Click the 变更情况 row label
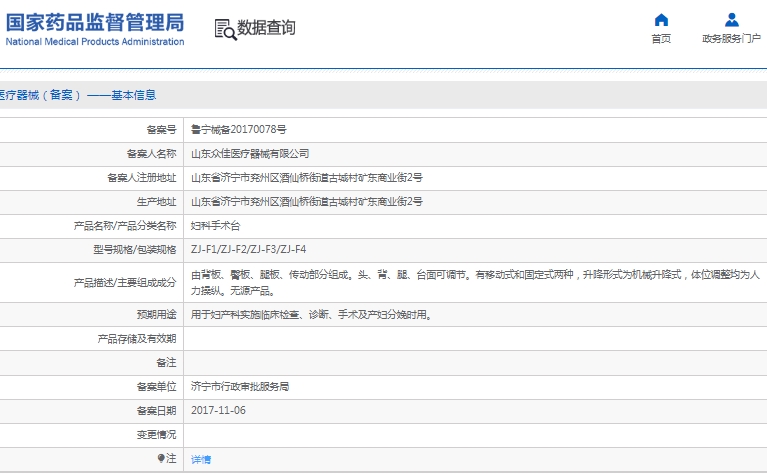 click(157, 434)
